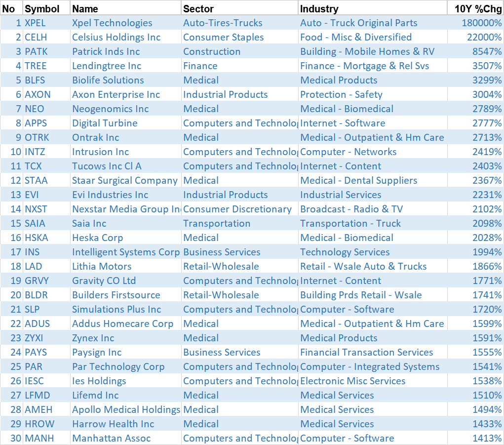Select the Manhattan Assoc name cell

coord(125,438)
